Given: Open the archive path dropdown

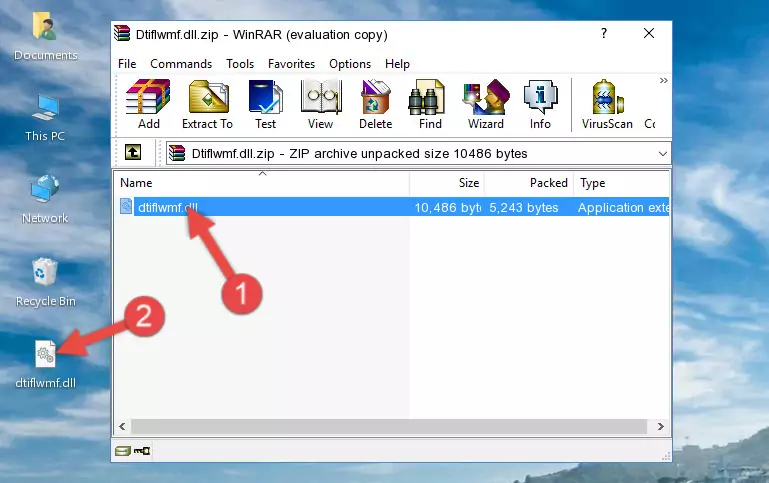Looking at the screenshot, I should 663,153.
